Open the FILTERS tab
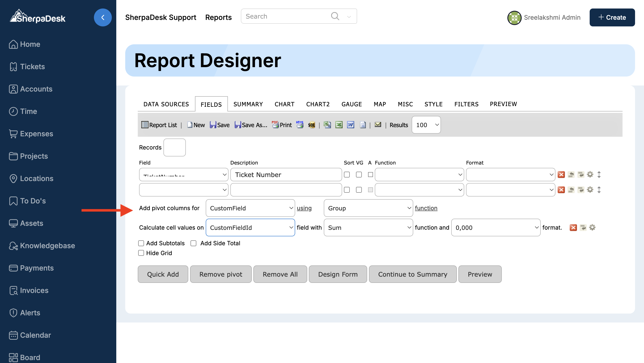 pos(466,104)
